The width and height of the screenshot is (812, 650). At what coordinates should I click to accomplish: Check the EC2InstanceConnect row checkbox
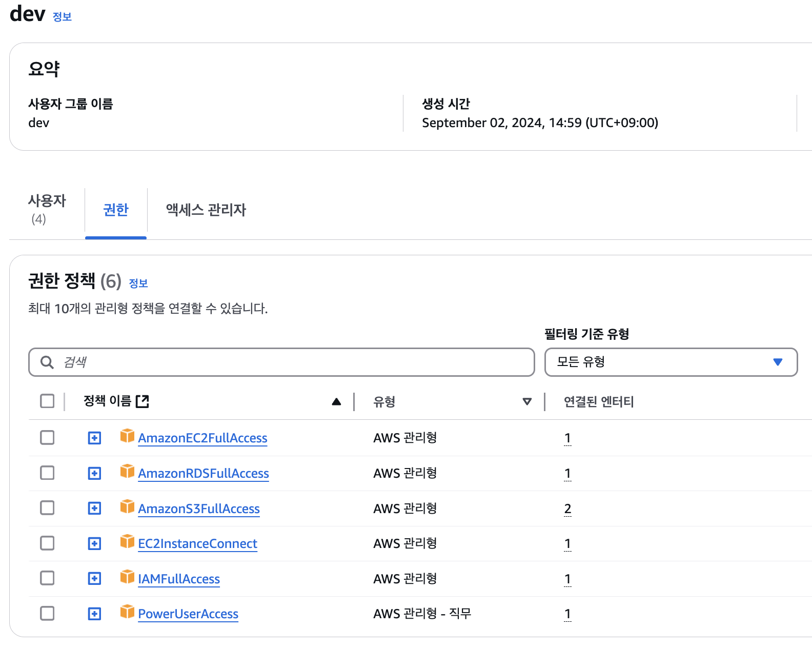point(47,543)
